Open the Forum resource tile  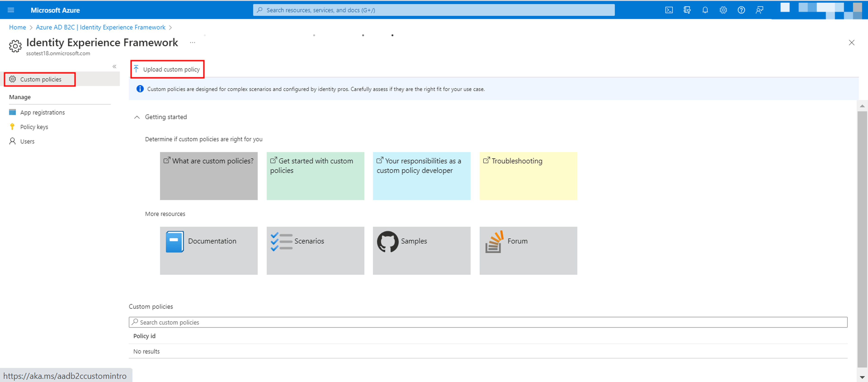(528, 250)
